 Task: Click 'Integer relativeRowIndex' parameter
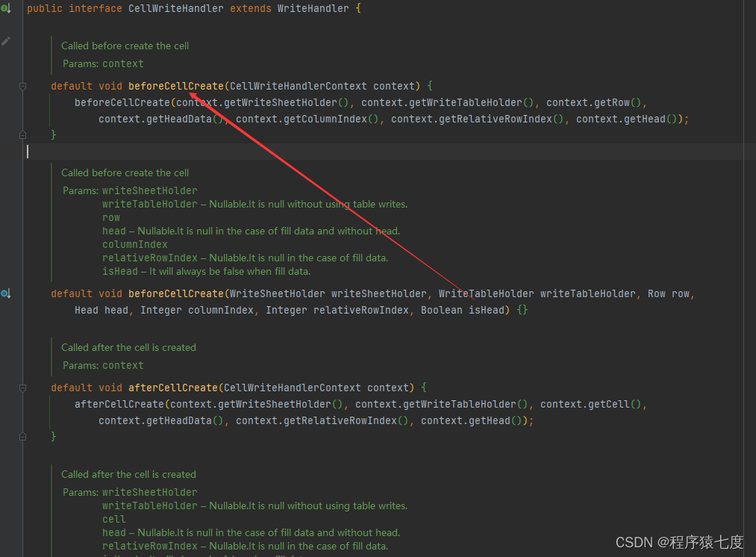[337, 310]
